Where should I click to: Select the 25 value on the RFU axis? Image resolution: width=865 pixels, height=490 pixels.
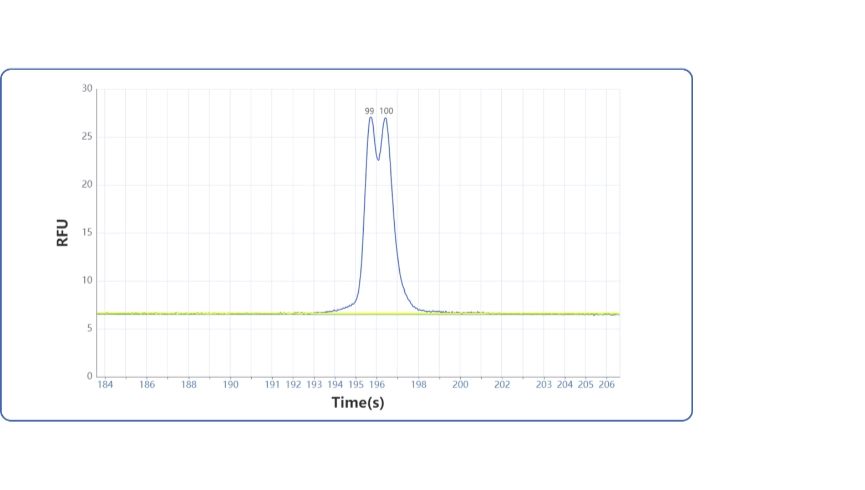point(87,137)
